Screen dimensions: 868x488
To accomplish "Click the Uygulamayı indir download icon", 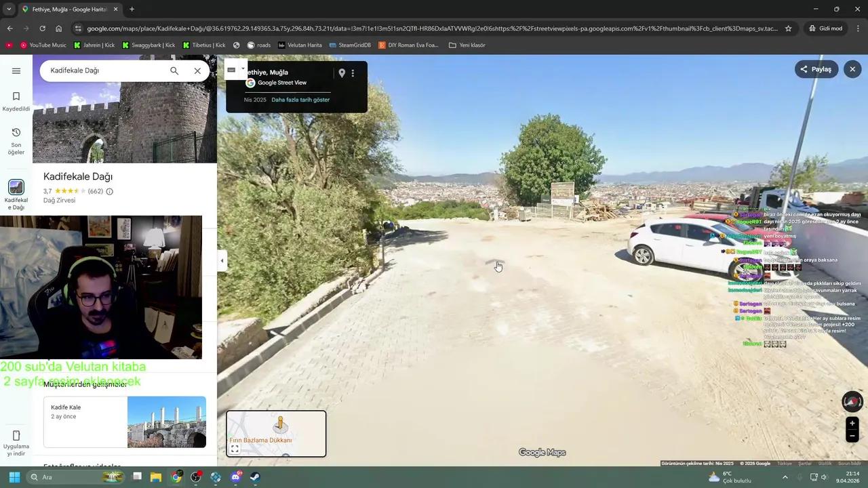I will click(16, 435).
